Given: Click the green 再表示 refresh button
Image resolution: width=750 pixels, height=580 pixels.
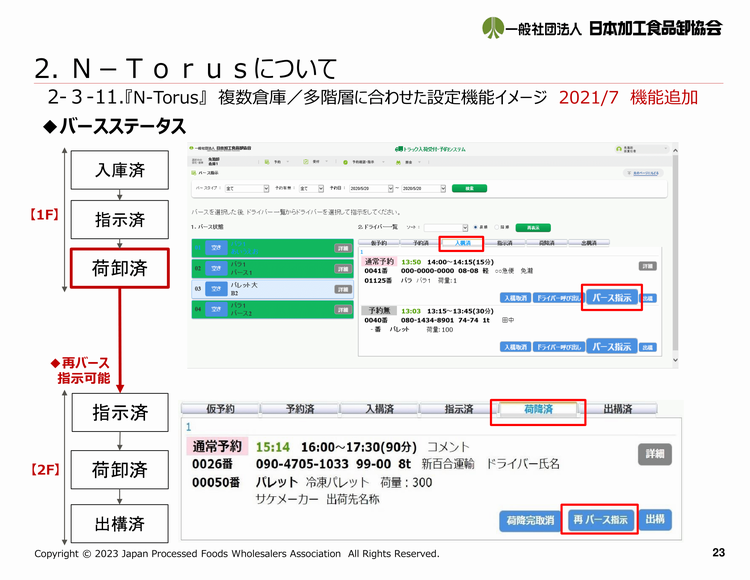Looking at the screenshot, I should click(533, 228).
